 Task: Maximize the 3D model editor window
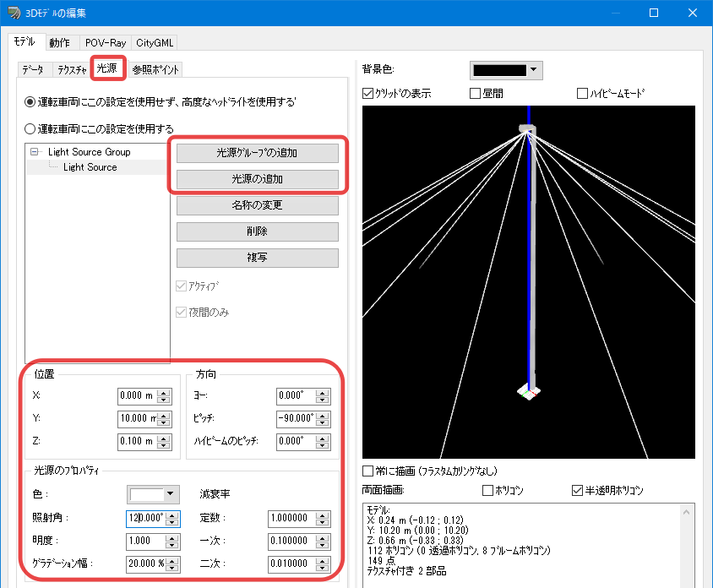click(x=654, y=13)
